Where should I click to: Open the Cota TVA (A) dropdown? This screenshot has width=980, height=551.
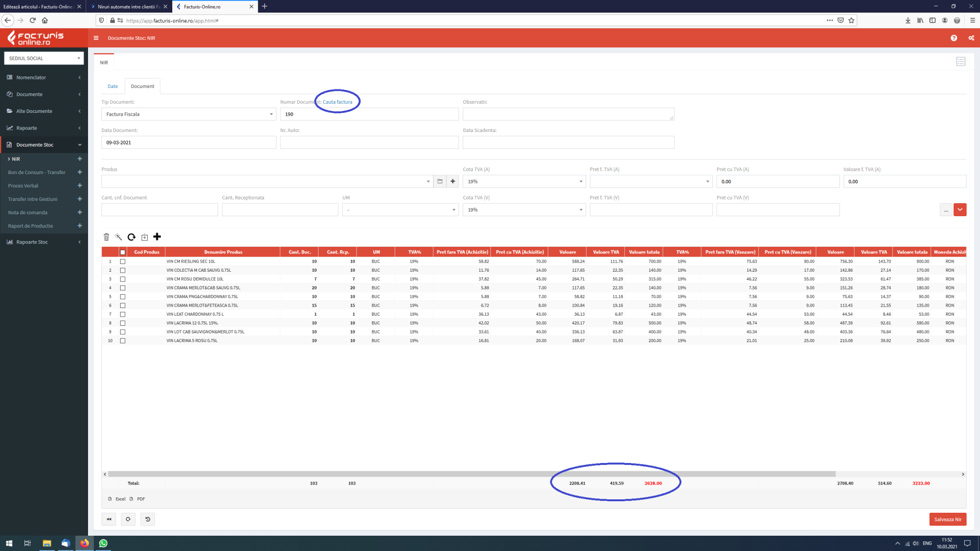pos(524,181)
